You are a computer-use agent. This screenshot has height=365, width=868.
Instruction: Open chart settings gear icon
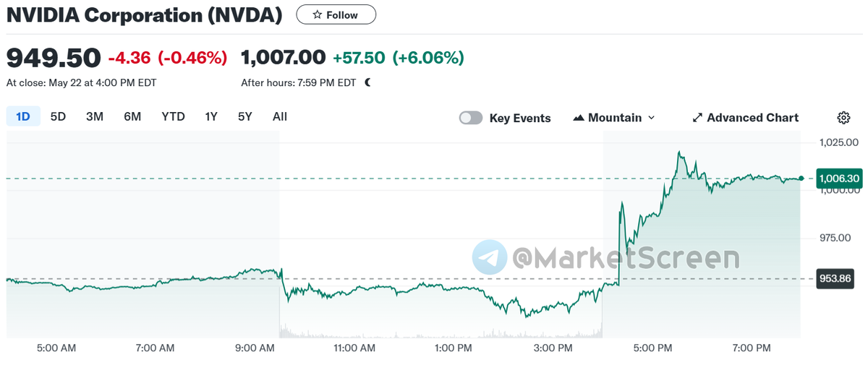point(843,118)
